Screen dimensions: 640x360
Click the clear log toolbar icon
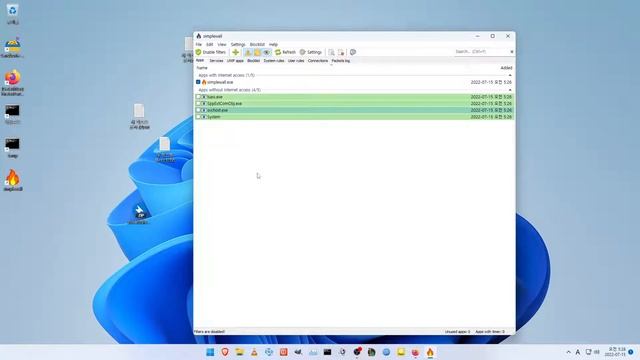341,52
